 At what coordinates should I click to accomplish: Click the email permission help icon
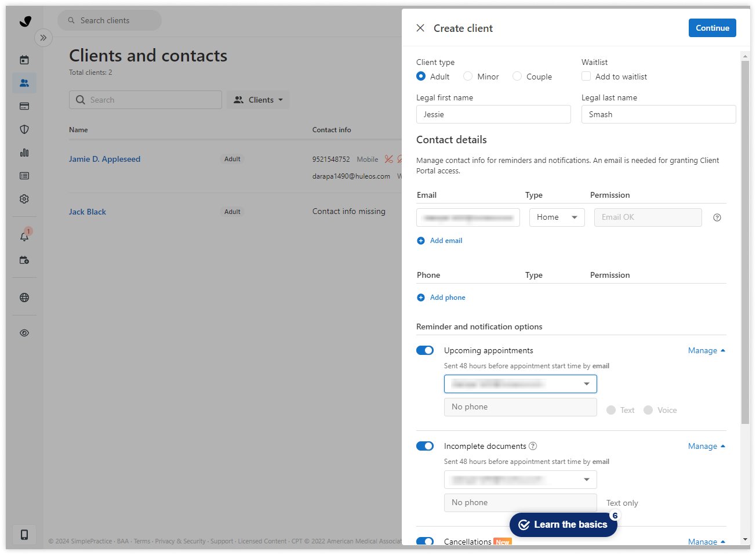717,217
